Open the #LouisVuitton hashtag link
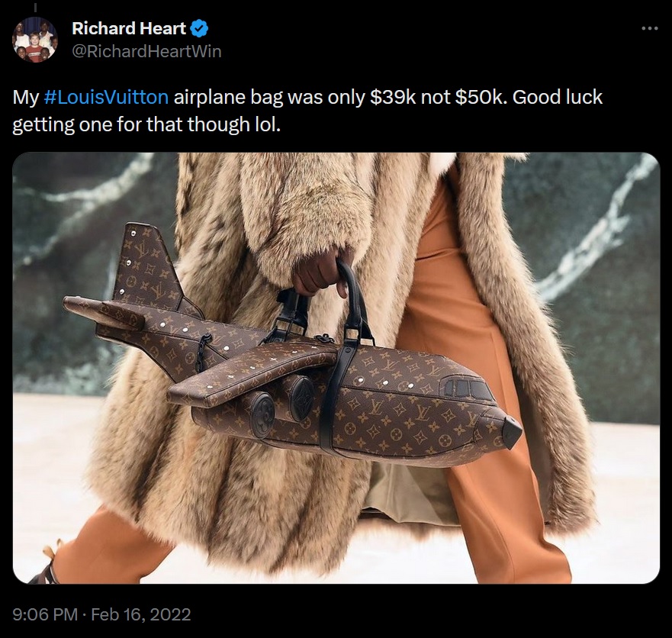Viewport: 672px width, 638px height. click(106, 98)
